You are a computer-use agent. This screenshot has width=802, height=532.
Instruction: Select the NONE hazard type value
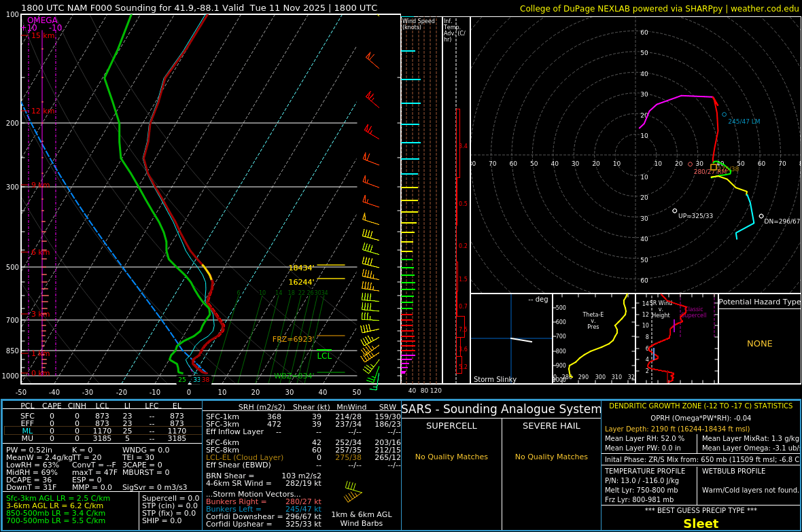point(760,344)
